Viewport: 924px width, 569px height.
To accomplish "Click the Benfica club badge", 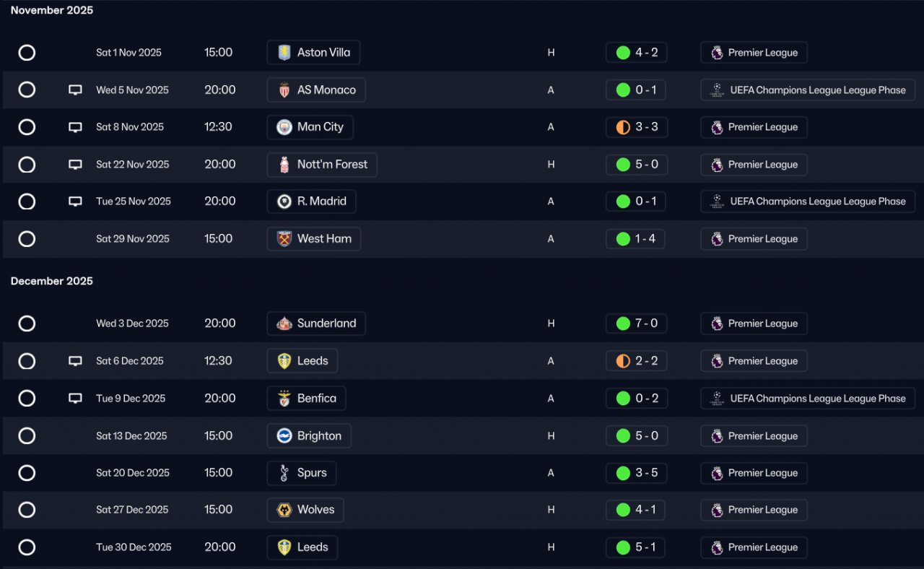I will 284,399.
